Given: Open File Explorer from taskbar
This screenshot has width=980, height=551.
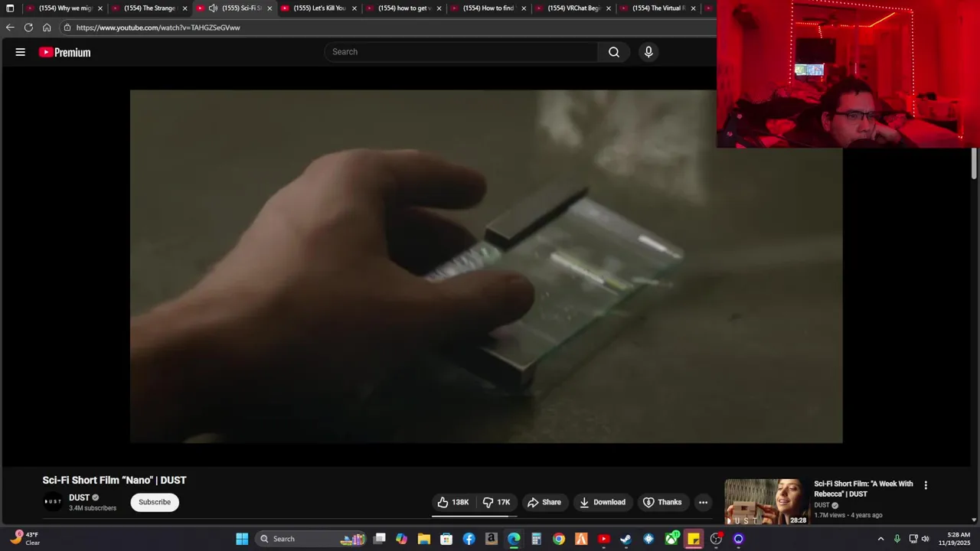Looking at the screenshot, I should pos(424,539).
